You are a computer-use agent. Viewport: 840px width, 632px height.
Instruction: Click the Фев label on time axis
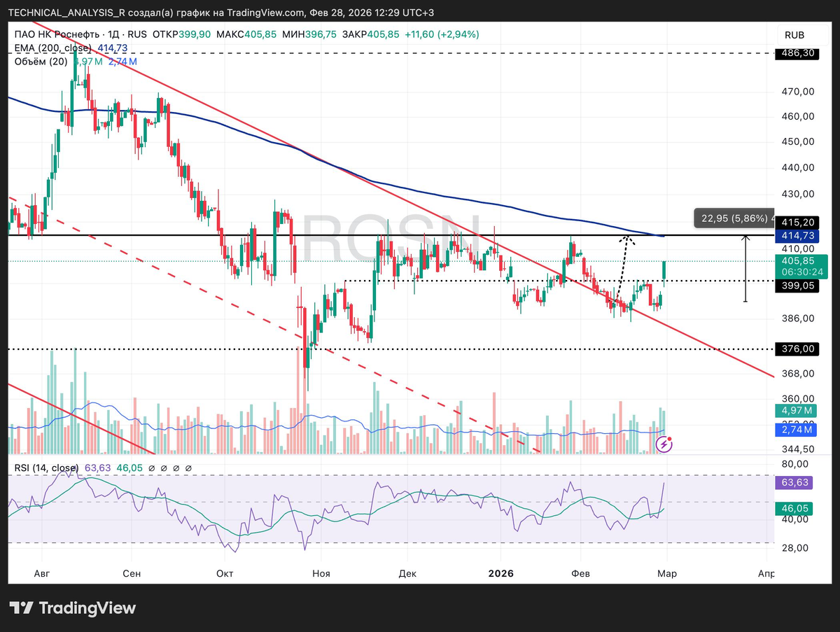tap(580, 573)
